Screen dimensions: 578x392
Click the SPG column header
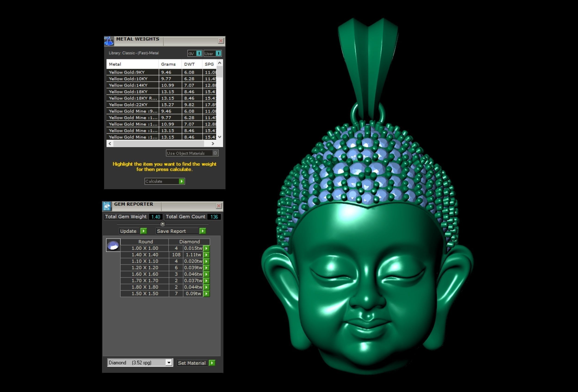209,64
